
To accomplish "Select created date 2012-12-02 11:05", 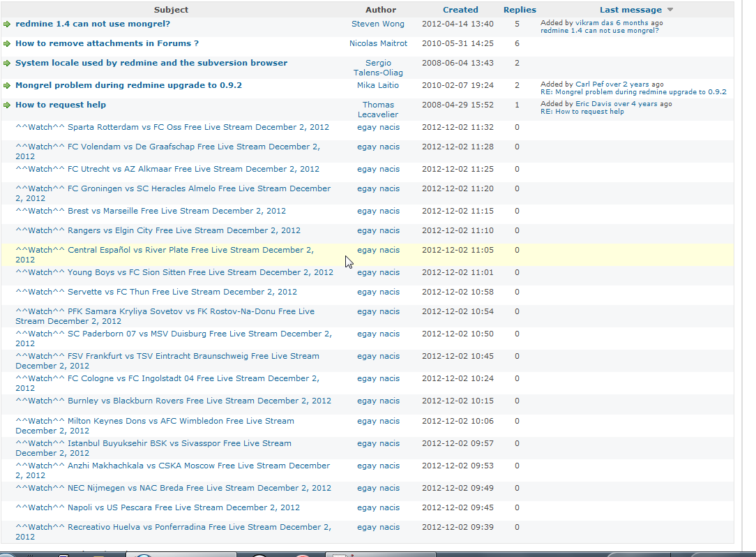I will coord(458,250).
